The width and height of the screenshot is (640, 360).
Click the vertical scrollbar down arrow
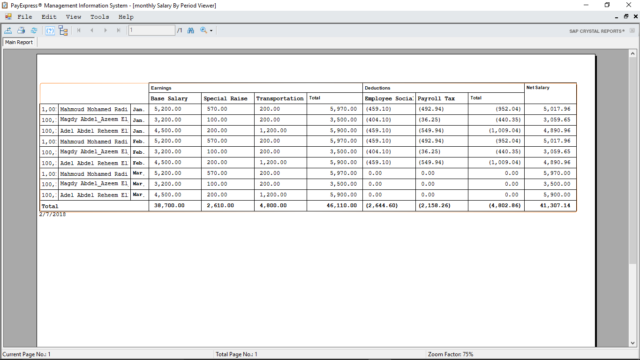pyautogui.click(x=633, y=343)
